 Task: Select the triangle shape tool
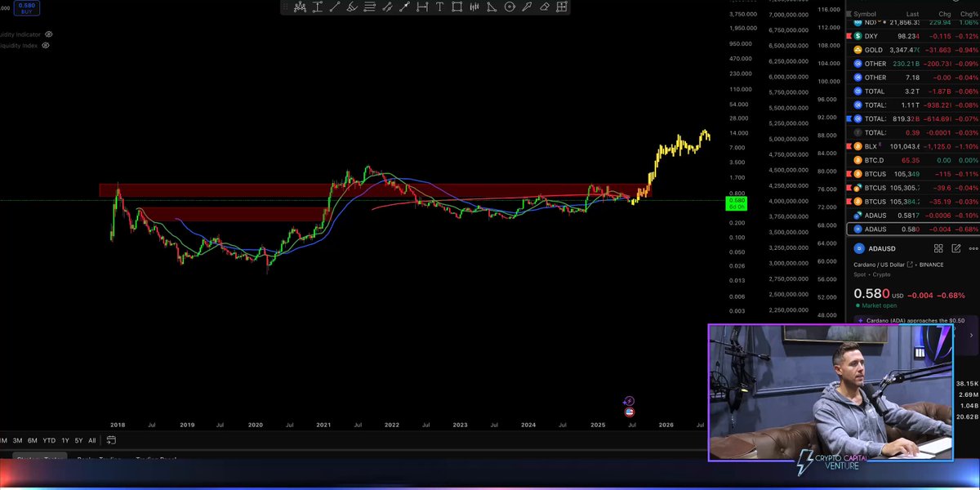click(492, 7)
